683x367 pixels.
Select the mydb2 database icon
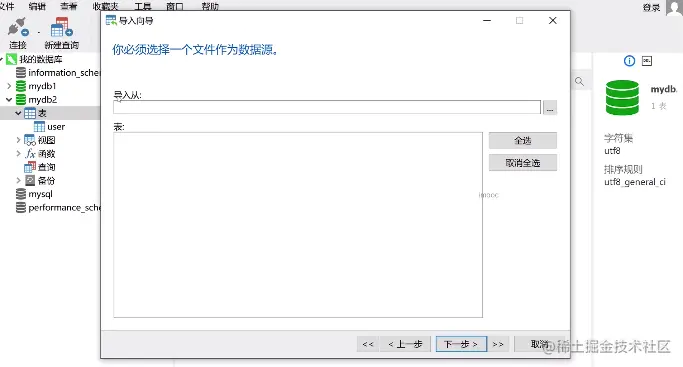(20, 100)
